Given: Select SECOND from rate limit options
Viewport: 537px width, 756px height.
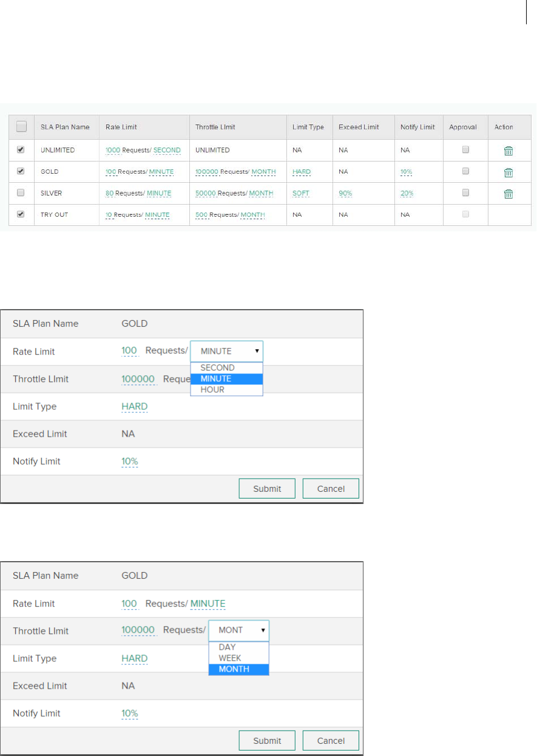Looking at the screenshot, I should (x=217, y=368).
